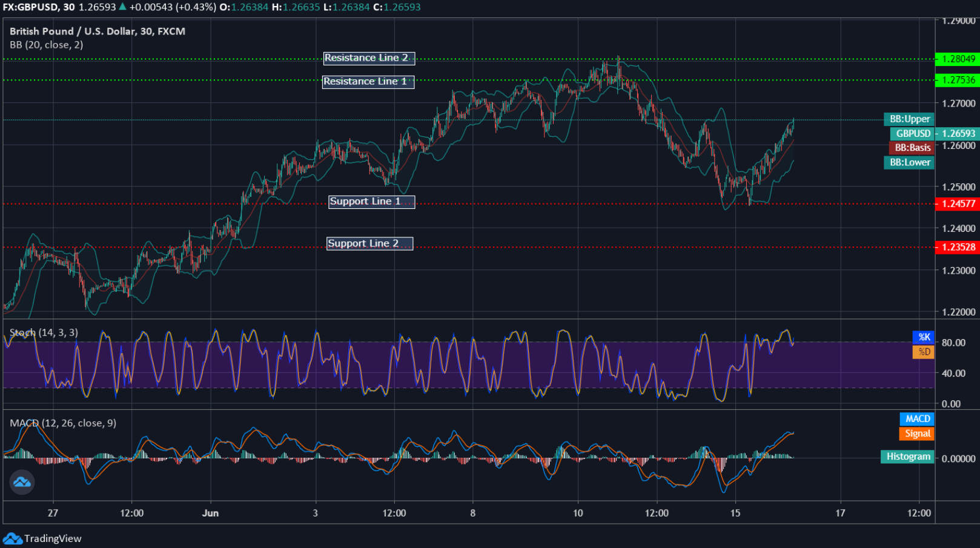Click the Signal badge in the MACD panel
Screen dimensions: 980x548
coord(916,434)
